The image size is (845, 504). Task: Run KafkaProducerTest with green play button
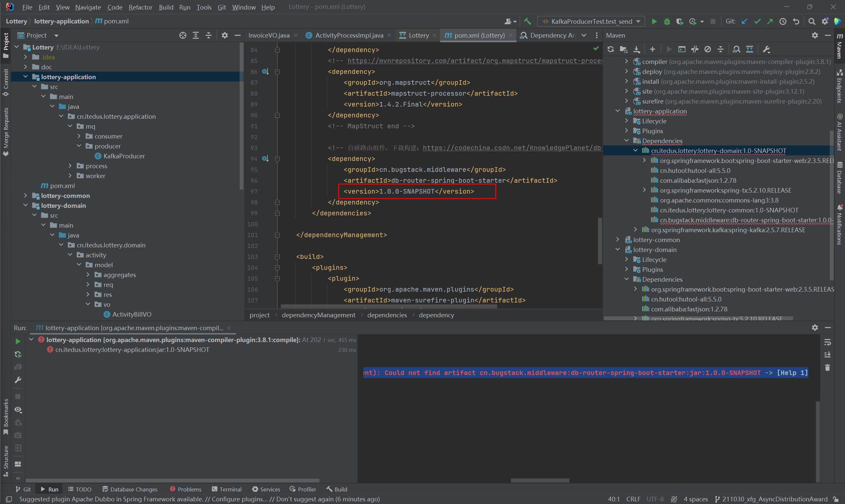tap(654, 21)
